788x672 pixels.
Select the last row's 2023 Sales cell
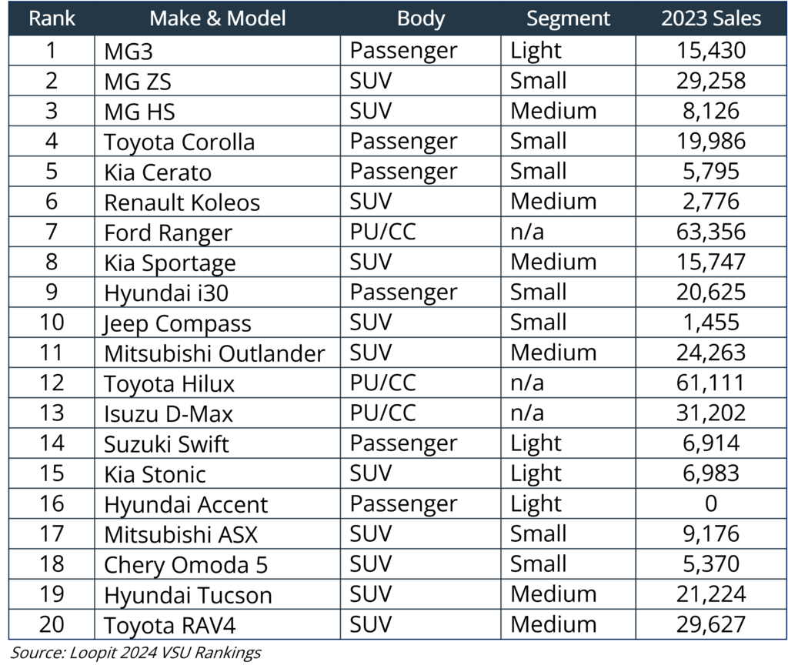pos(711,624)
